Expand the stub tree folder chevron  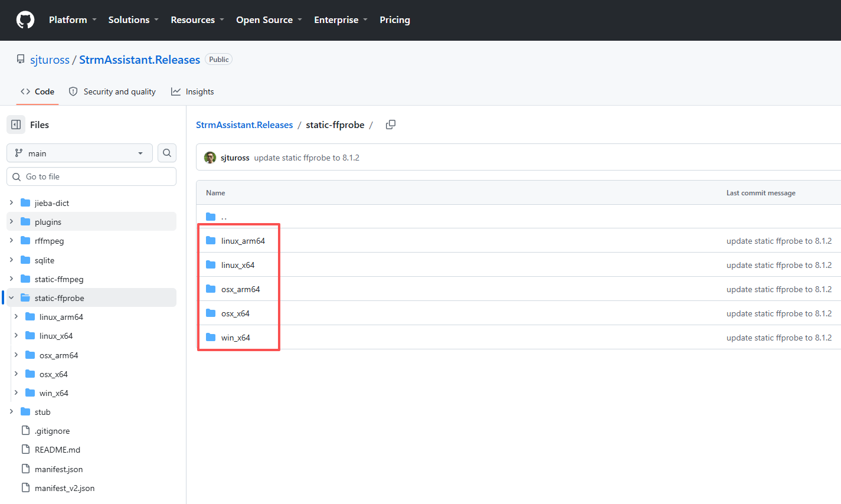[11, 412]
